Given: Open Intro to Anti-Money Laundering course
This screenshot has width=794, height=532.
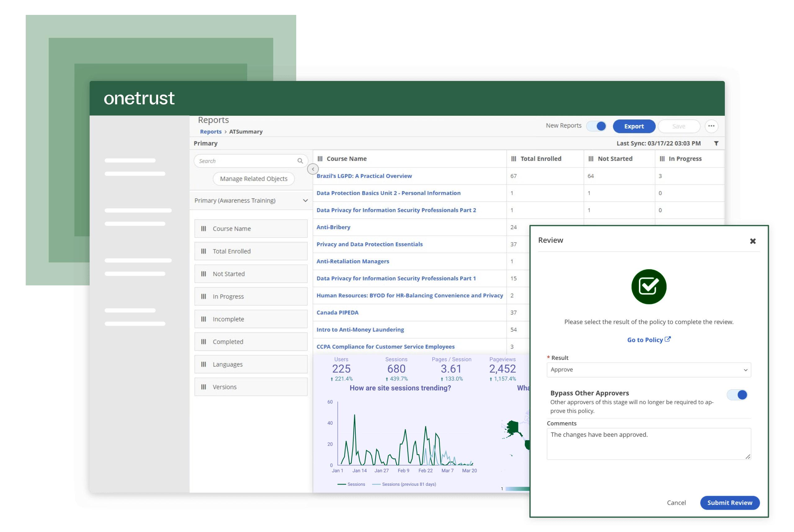Looking at the screenshot, I should [x=360, y=329].
